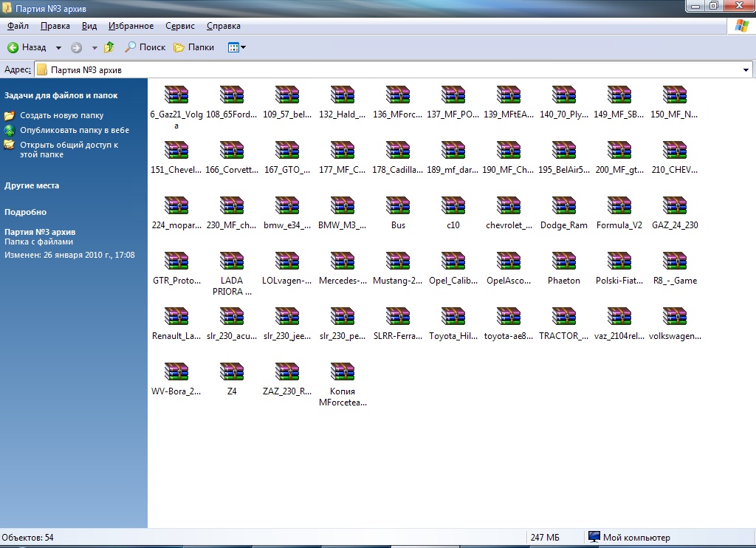Select the 178_Cadilla archive icon

(398, 150)
